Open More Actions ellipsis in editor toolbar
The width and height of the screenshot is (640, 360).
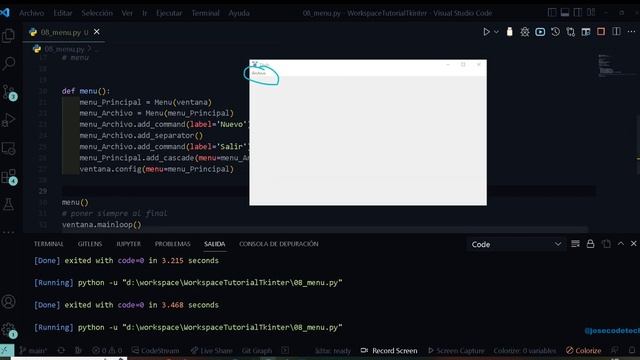[631, 32]
